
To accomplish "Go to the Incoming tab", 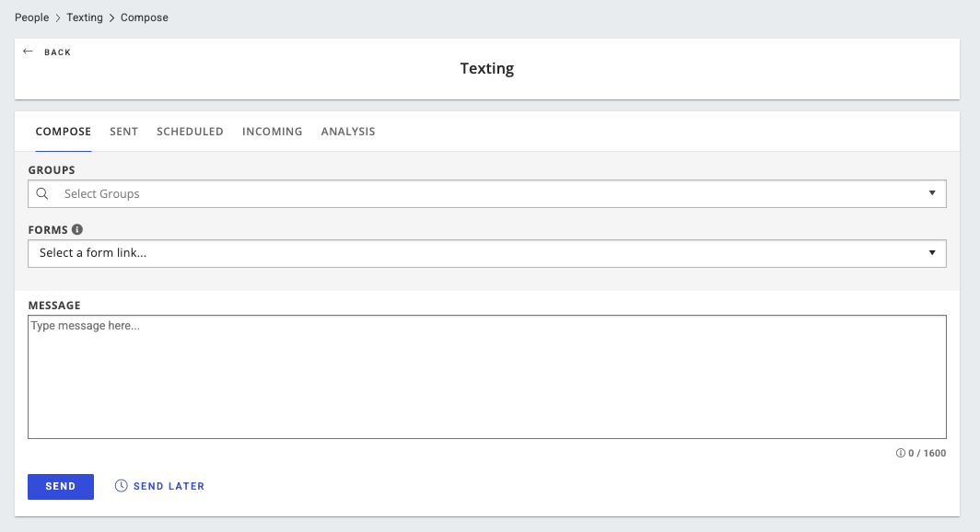I will click(x=272, y=131).
